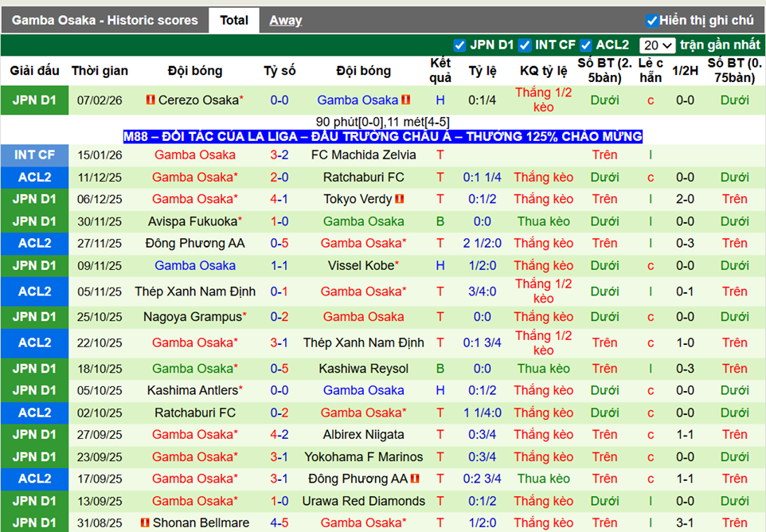Click the handicap 1 1/4:0 on 02/10/25

pos(483,413)
